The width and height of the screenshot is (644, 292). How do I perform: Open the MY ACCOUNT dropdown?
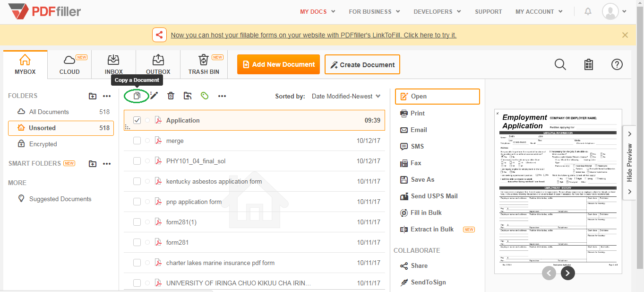pyautogui.click(x=539, y=11)
